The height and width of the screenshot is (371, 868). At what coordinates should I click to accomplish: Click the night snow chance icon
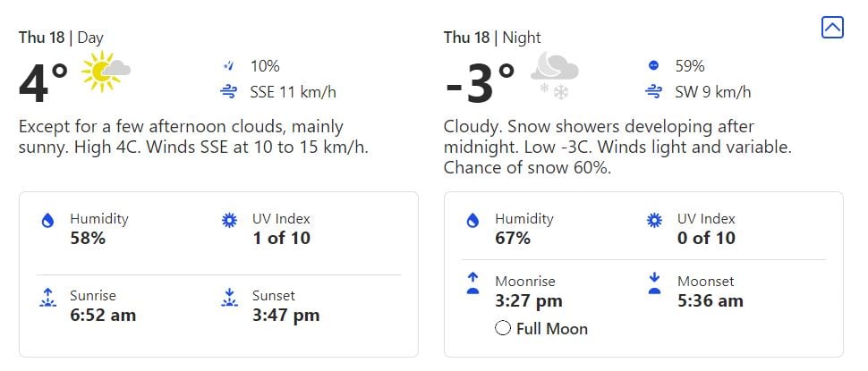pyautogui.click(x=653, y=66)
